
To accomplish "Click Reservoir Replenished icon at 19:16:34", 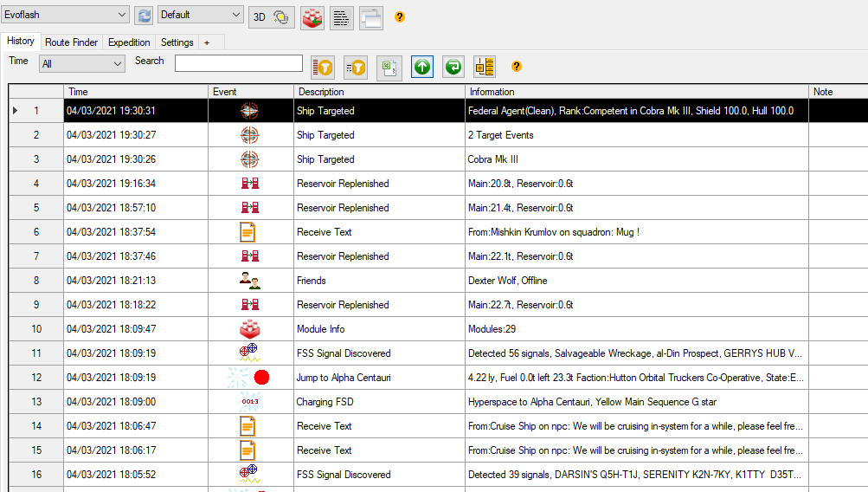I will (250, 184).
